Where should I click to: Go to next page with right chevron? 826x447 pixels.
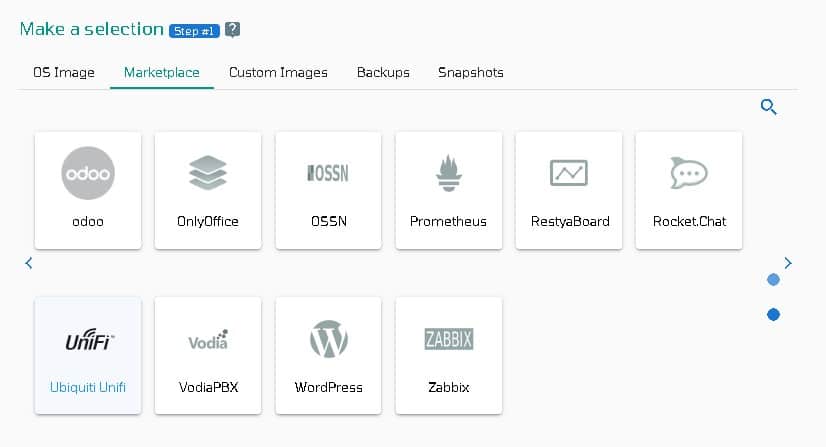point(788,263)
